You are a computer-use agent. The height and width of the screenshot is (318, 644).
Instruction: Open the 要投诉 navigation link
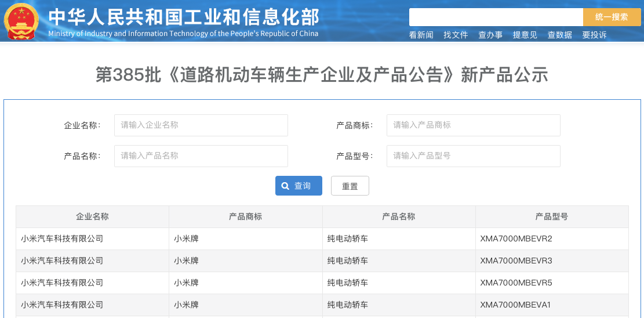point(594,35)
